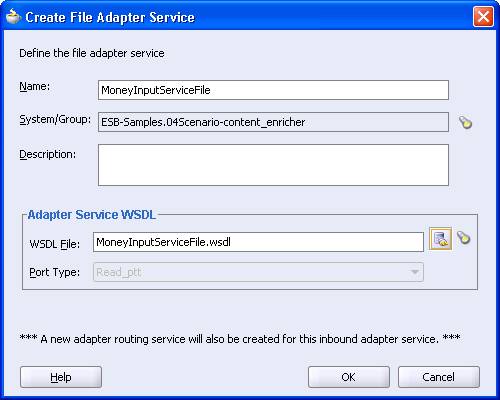Click the WSDL File: label
The width and height of the screenshot is (500, 400).
tap(55, 244)
